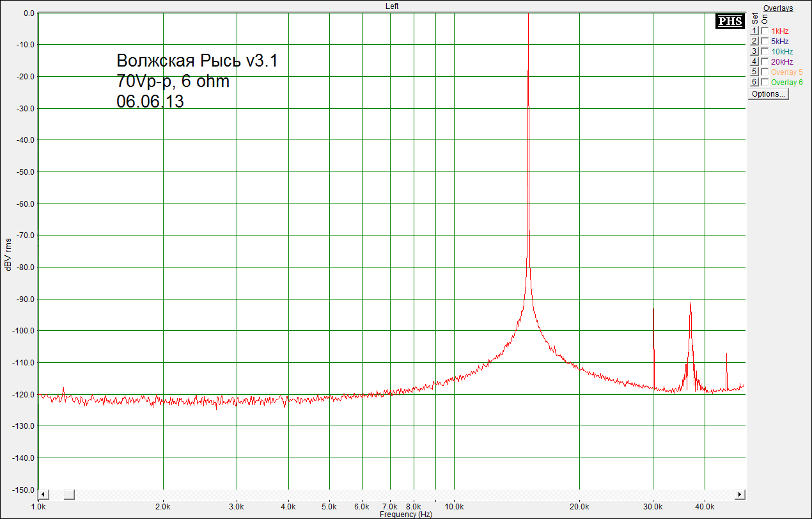The image size is (812, 519).
Task: Click the 40.0k frequency axis label
Action: [705, 506]
